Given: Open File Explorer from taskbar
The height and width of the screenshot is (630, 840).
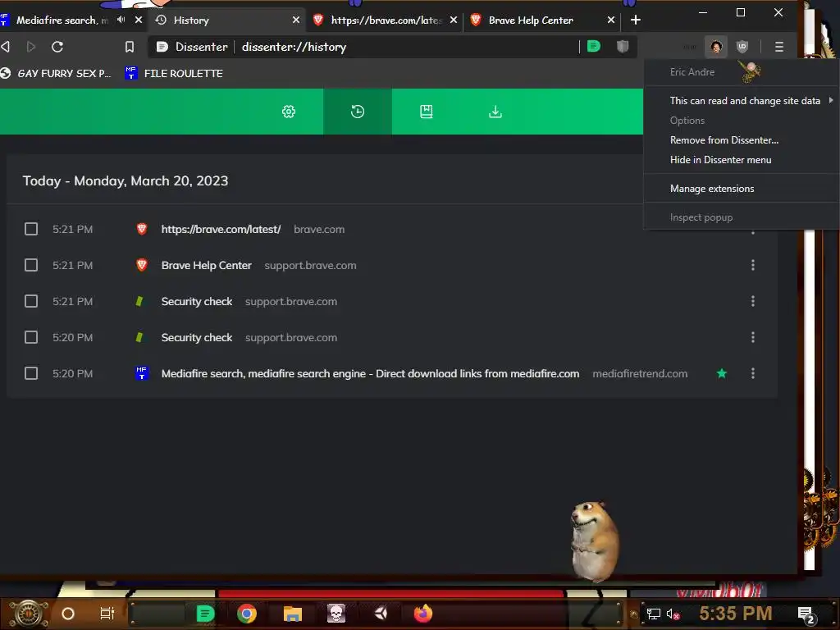Looking at the screenshot, I should 293,614.
